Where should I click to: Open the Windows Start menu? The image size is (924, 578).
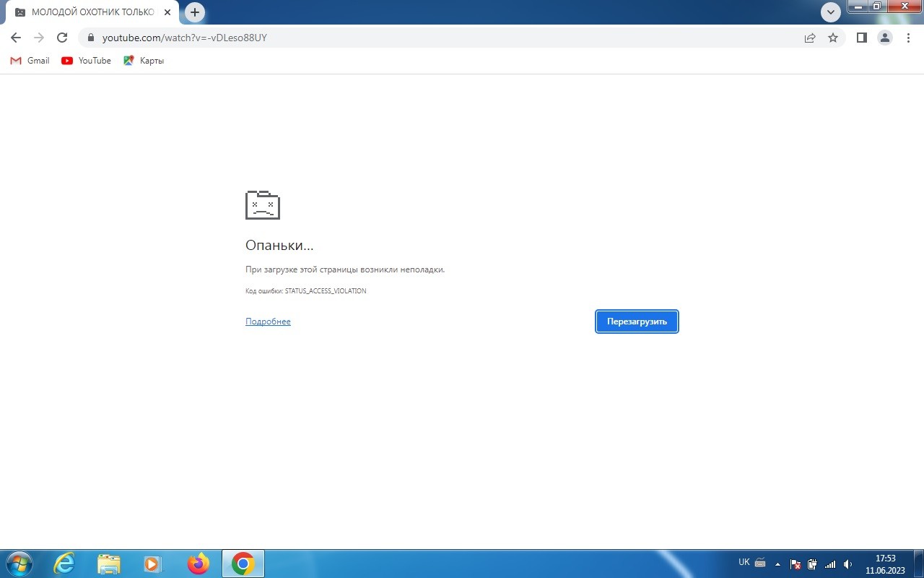[19, 564]
